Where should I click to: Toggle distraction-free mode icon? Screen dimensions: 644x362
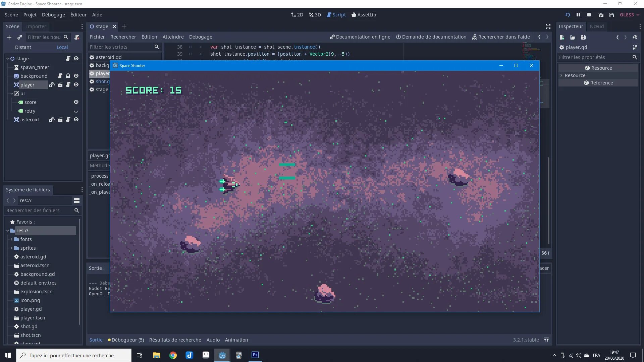[548, 26]
